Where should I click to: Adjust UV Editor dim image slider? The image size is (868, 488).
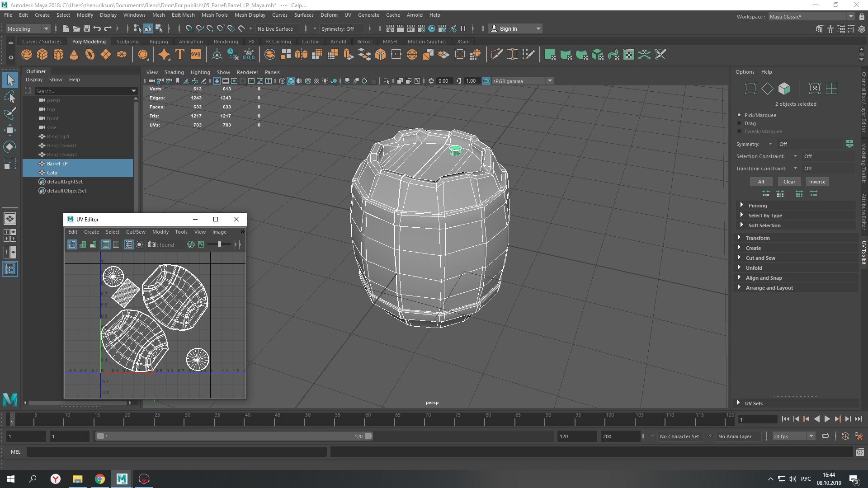(x=219, y=244)
